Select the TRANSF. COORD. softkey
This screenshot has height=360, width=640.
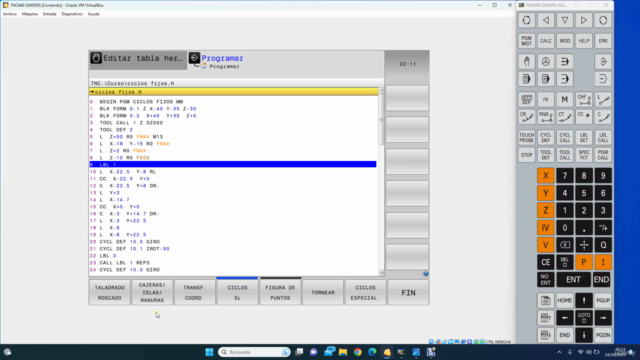[x=195, y=293]
